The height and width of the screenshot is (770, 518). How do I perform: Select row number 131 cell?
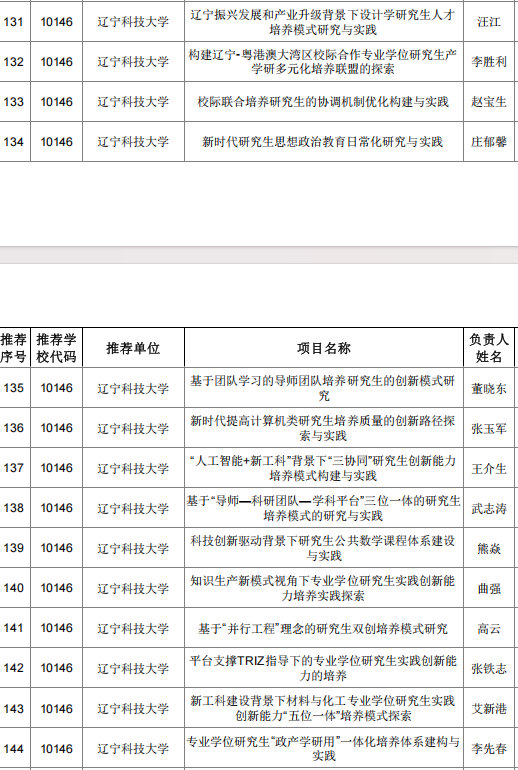[x=13, y=22]
